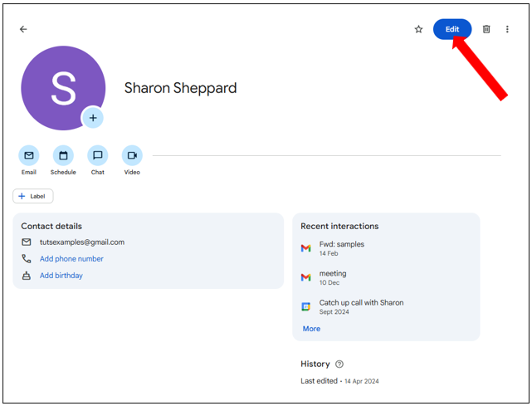The height and width of the screenshot is (406, 532).
Task: Click the back arrow icon
Action: tap(23, 29)
